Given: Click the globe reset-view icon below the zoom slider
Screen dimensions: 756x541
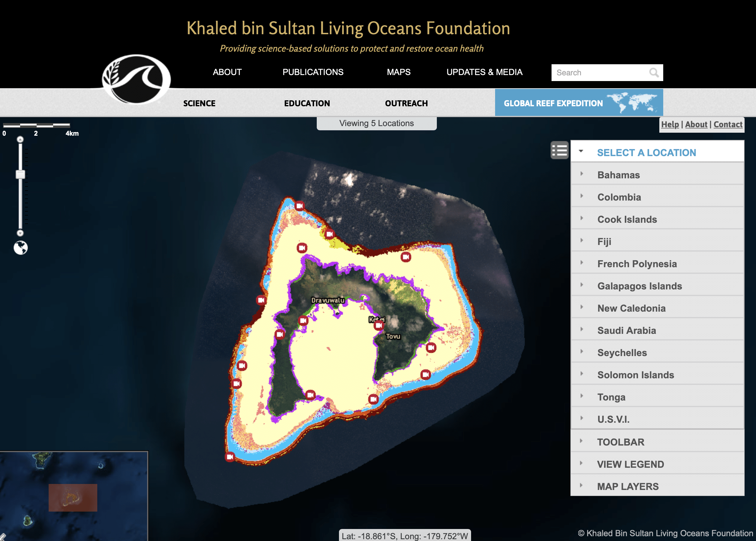Looking at the screenshot, I should pyautogui.click(x=20, y=248).
